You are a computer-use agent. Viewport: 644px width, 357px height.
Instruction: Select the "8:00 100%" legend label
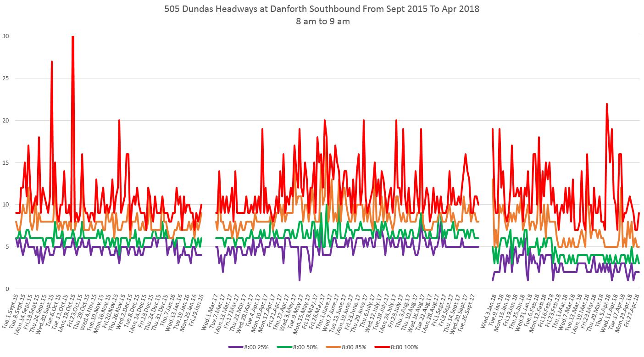pyautogui.click(x=405, y=347)
